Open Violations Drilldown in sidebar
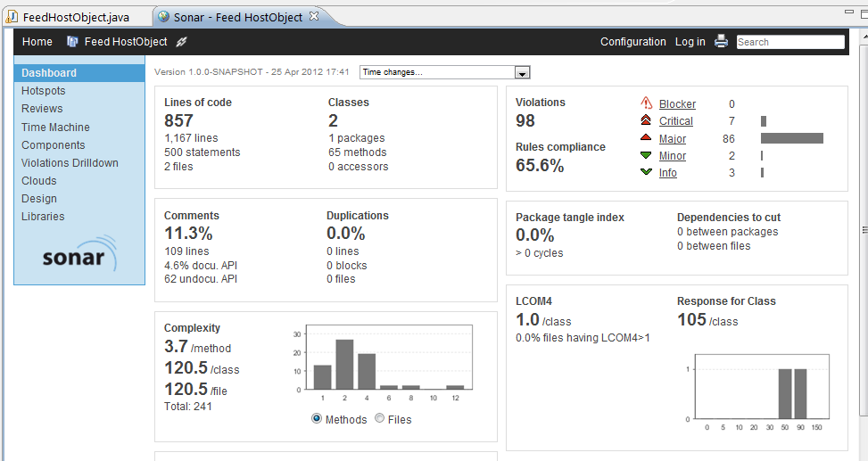 tap(70, 162)
